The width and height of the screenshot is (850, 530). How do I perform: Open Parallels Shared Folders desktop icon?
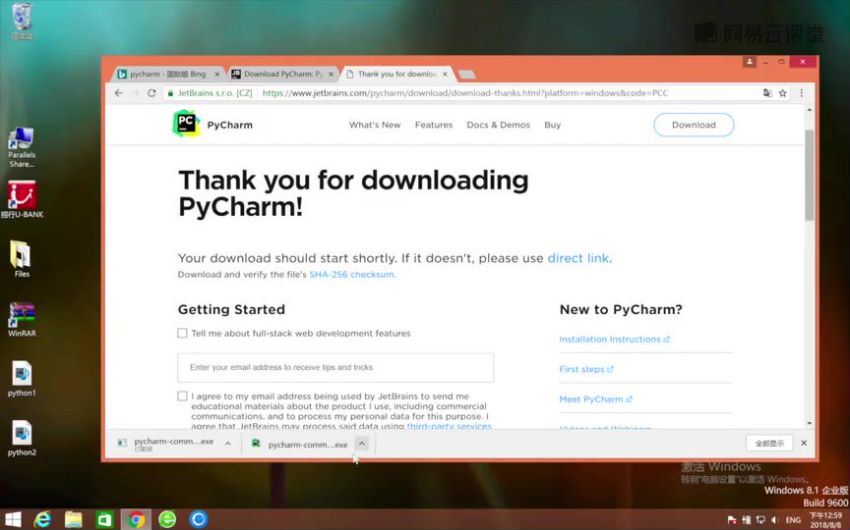[x=22, y=147]
